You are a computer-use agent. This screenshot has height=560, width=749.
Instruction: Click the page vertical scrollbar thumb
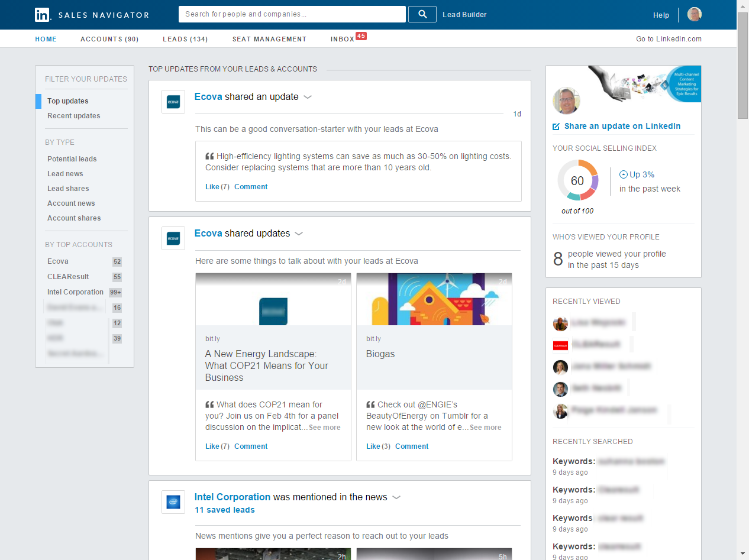pyautogui.click(x=743, y=65)
